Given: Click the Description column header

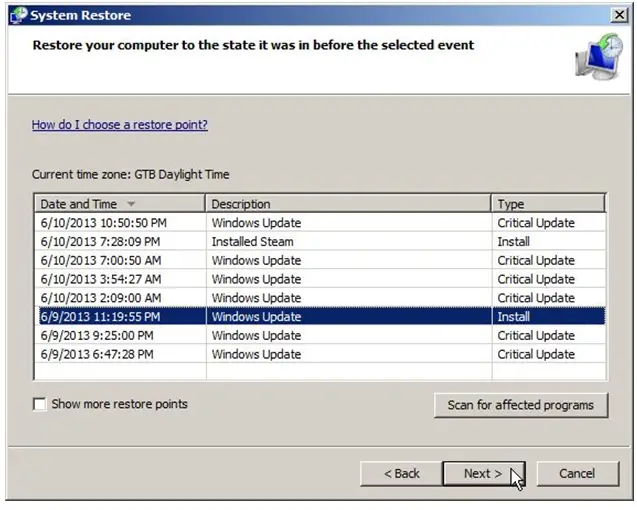Looking at the screenshot, I should click(348, 204).
